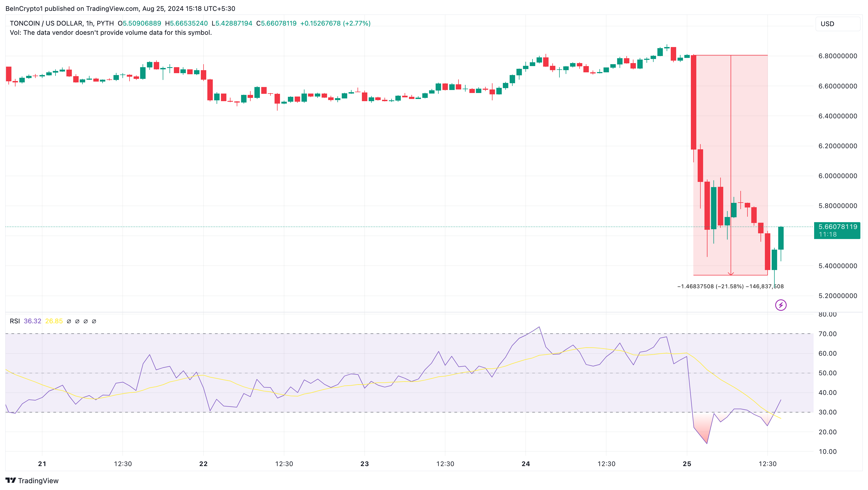Click the red measurement arrowhead at the range bottom

731,274
